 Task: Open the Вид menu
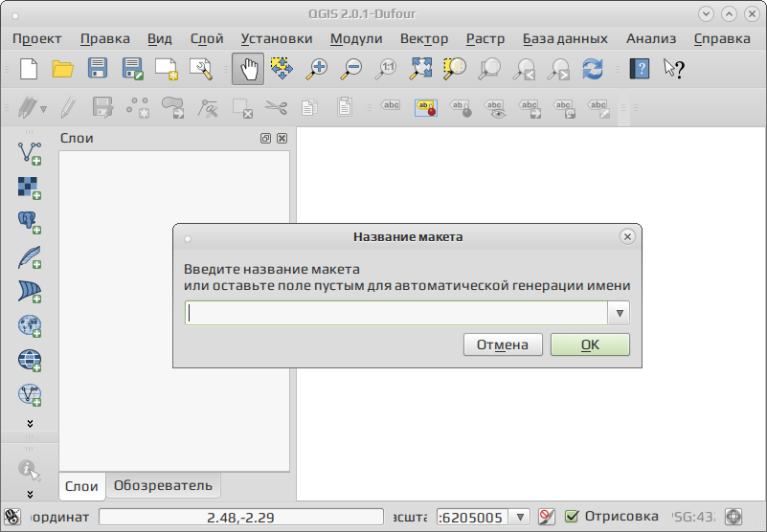(160, 38)
